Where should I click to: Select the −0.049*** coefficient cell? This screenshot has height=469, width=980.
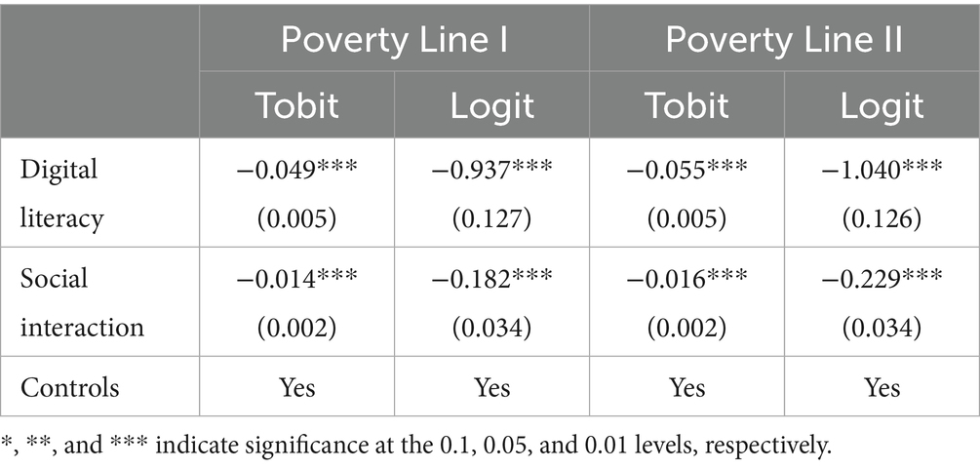pyautogui.click(x=297, y=171)
